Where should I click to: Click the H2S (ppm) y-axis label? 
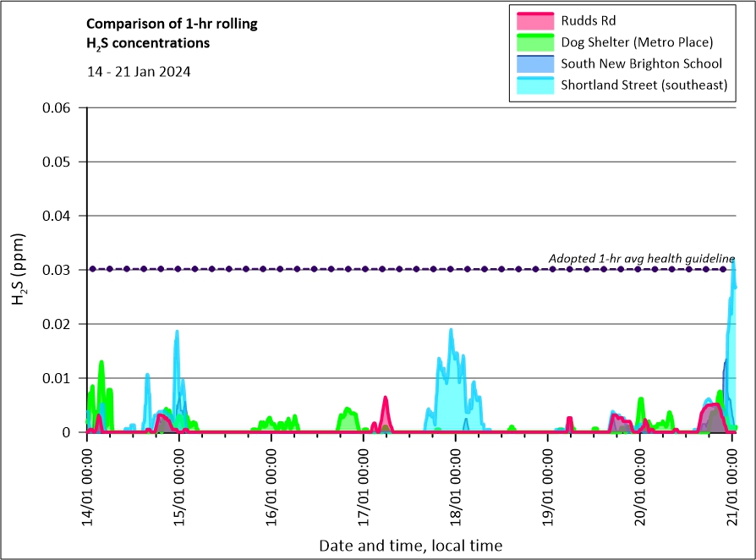tap(19, 270)
